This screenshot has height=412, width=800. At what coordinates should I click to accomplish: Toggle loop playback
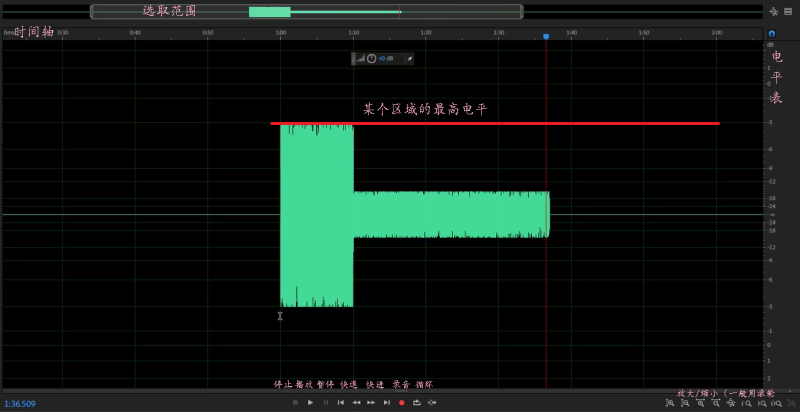(416, 402)
